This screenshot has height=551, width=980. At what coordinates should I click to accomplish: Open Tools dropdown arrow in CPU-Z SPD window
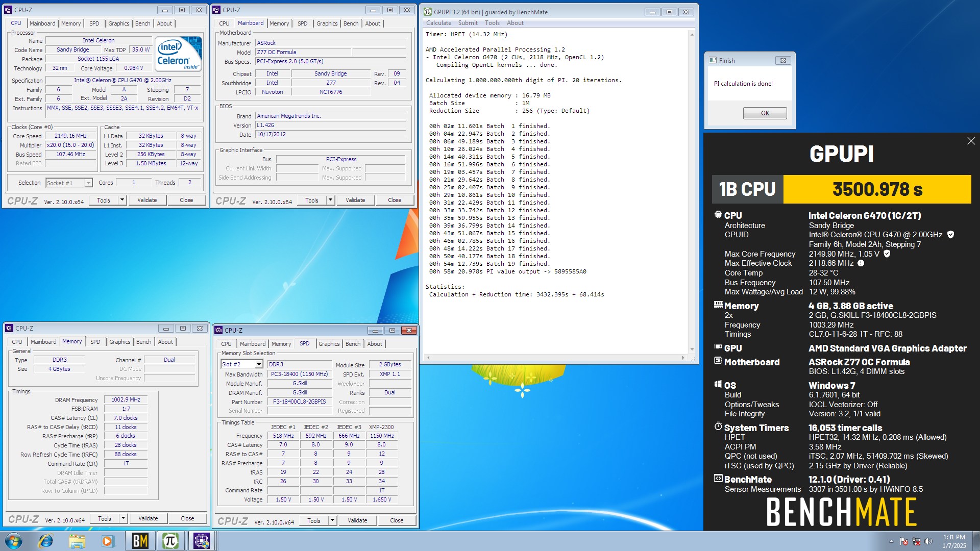[332, 520]
